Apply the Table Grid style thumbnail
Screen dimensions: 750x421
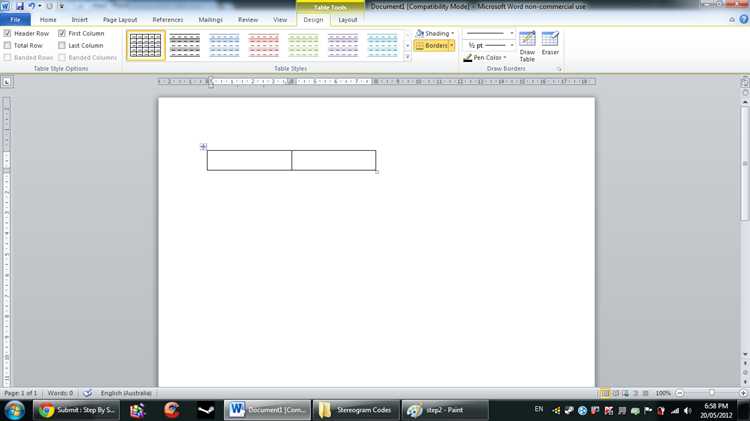pos(146,45)
